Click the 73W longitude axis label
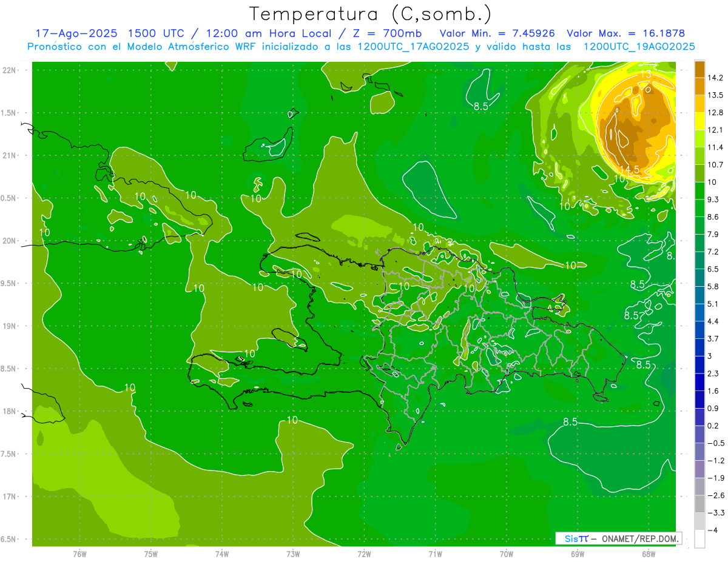The height and width of the screenshot is (562, 728). pyautogui.click(x=293, y=554)
